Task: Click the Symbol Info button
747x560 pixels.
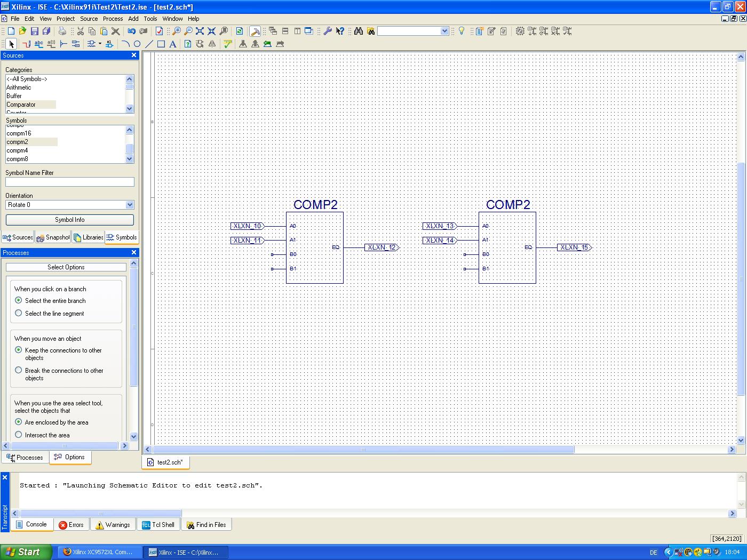Action: [x=70, y=220]
